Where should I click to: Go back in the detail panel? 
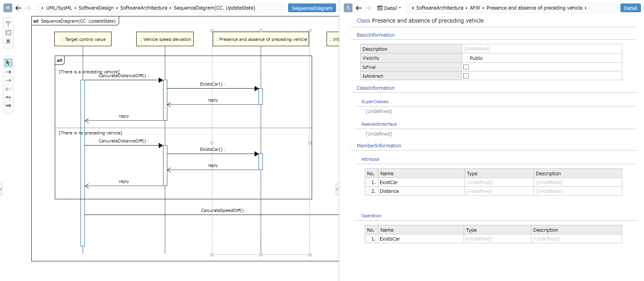pos(359,8)
